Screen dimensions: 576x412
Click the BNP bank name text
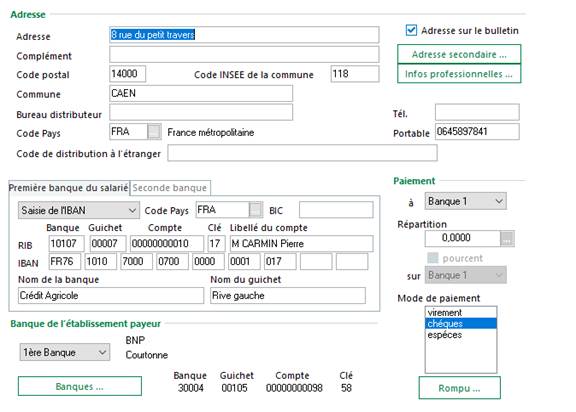135,340
